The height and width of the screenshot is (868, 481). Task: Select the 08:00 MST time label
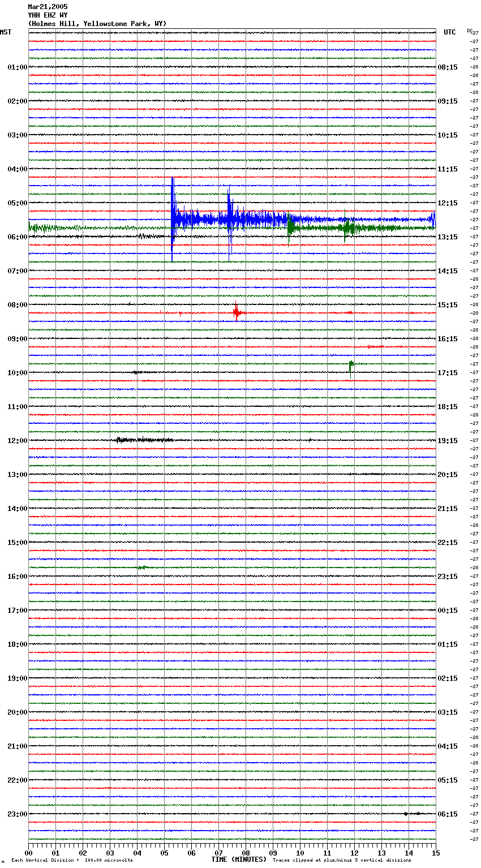tap(18, 305)
